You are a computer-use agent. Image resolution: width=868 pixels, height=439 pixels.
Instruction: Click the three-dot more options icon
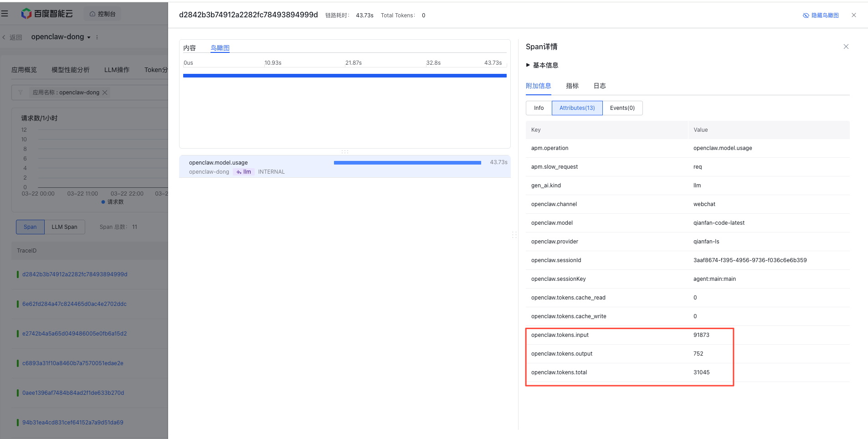[97, 37]
